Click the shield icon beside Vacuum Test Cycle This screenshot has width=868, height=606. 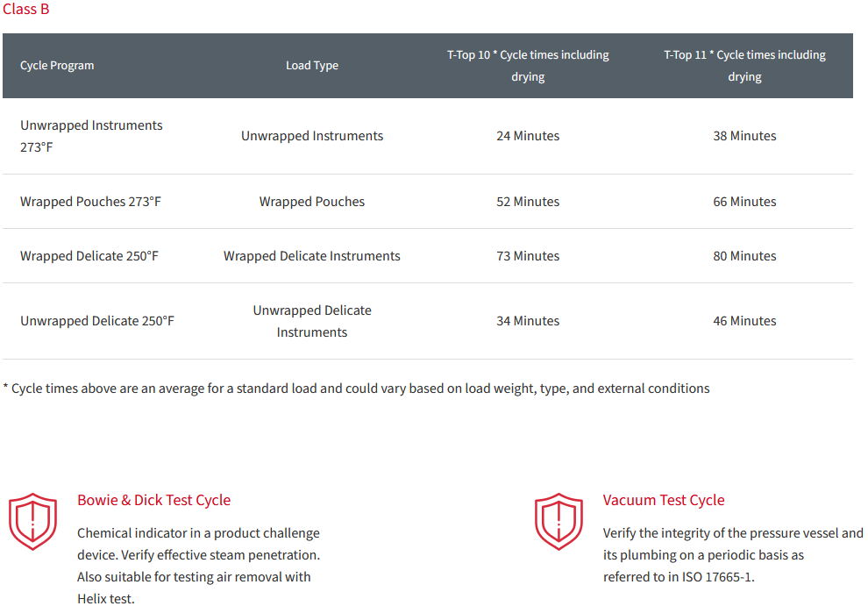559,521
